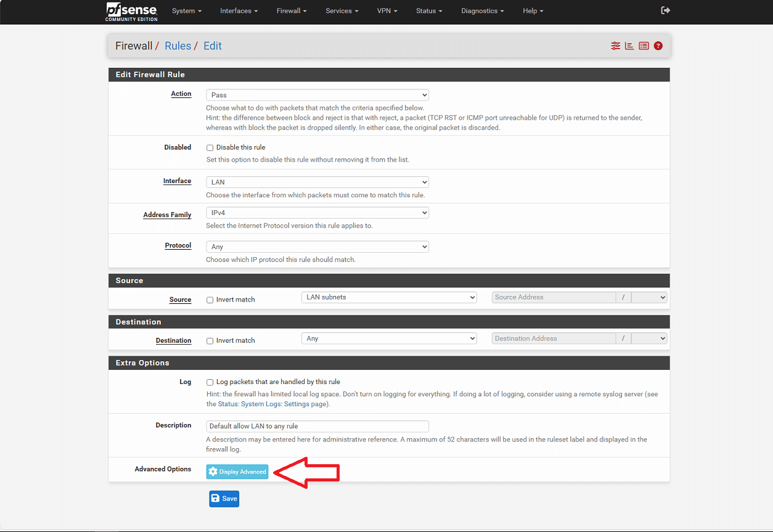Open the Diagnostics menu
The width and height of the screenshot is (773, 532).
click(x=482, y=11)
